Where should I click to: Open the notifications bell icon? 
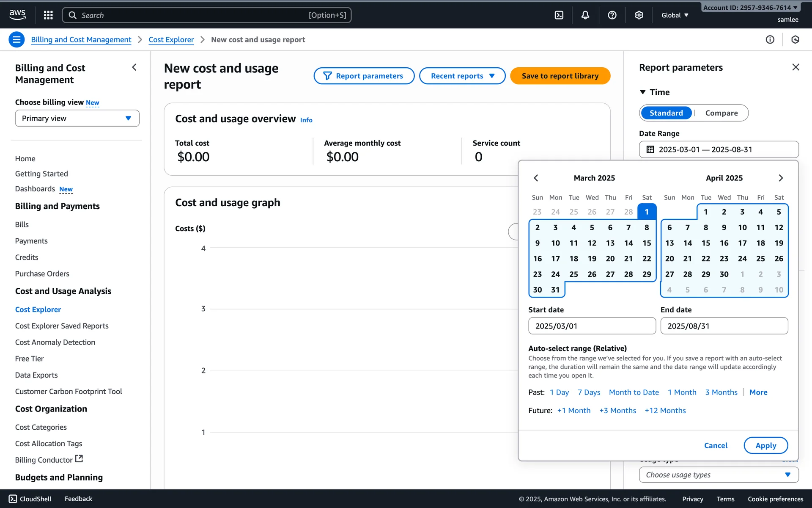pos(585,15)
